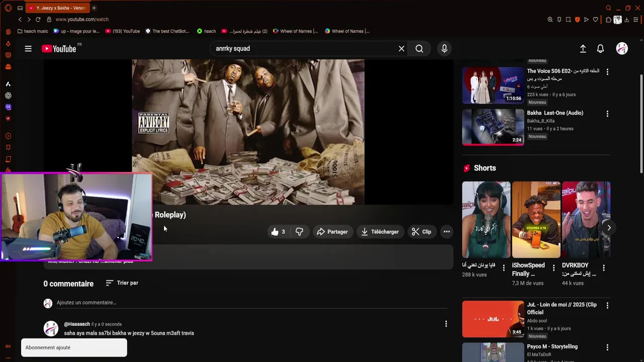The width and height of the screenshot is (644, 362).
Task: Open the browser downloads icon
Action: pyautogui.click(x=626, y=20)
